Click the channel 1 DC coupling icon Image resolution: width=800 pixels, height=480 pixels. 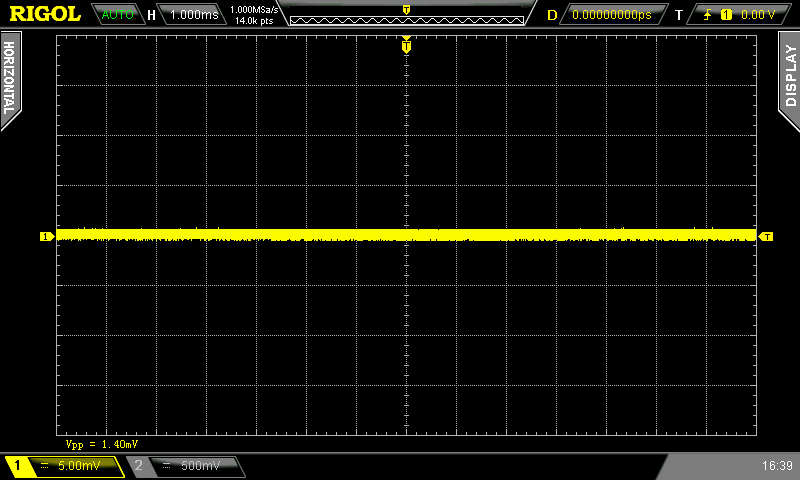pos(44,466)
